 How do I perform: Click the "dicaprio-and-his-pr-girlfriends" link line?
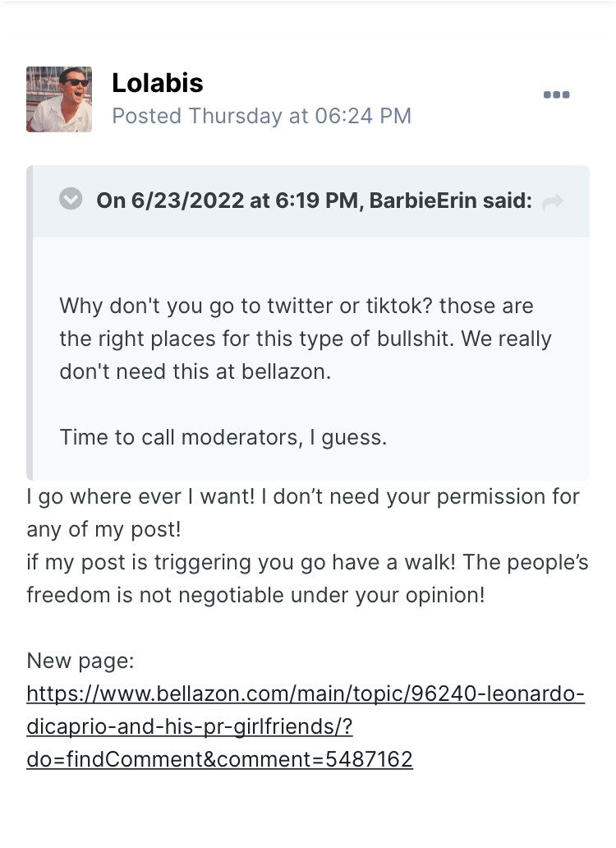(x=190, y=727)
